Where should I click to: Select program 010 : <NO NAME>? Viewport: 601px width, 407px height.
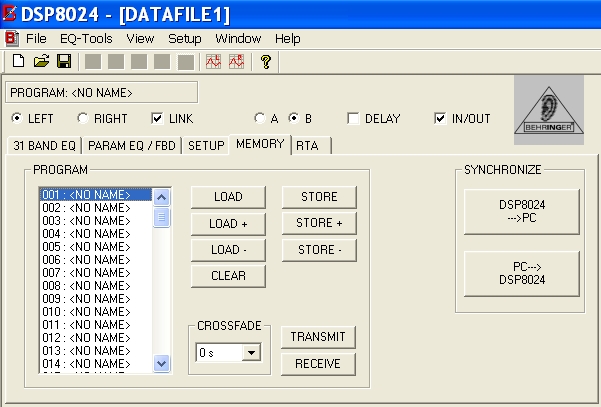click(x=95, y=312)
